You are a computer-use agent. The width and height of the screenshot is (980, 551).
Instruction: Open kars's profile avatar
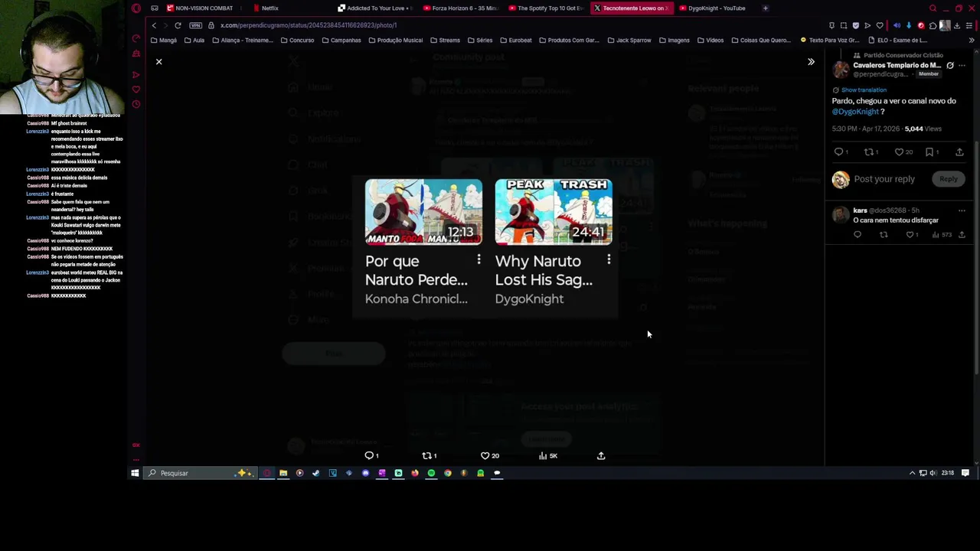pyautogui.click(x=841, y=214)
